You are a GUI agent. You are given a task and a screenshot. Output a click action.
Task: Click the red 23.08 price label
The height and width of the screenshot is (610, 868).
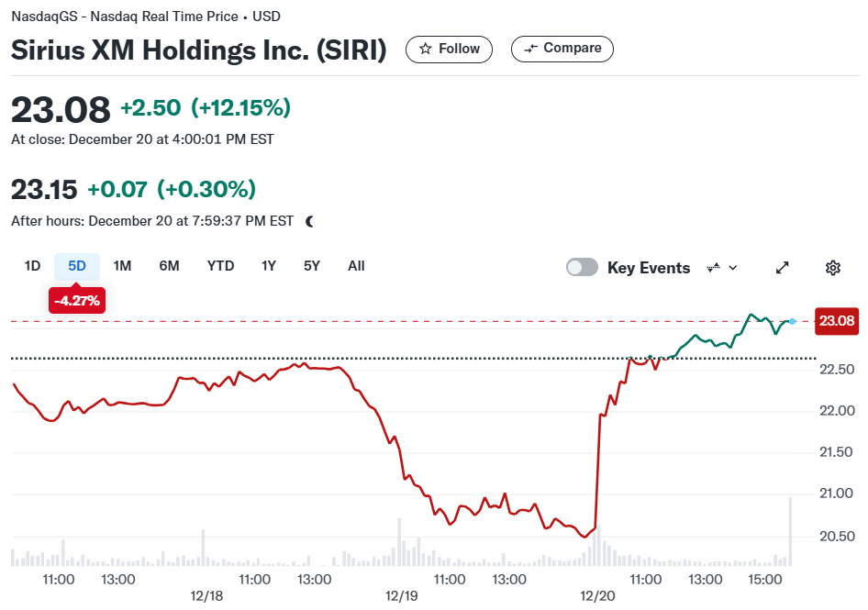(x=837, y=321)
